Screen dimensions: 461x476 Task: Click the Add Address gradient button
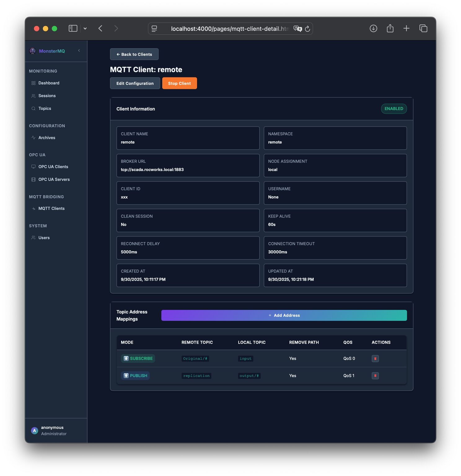click(284, 315)
